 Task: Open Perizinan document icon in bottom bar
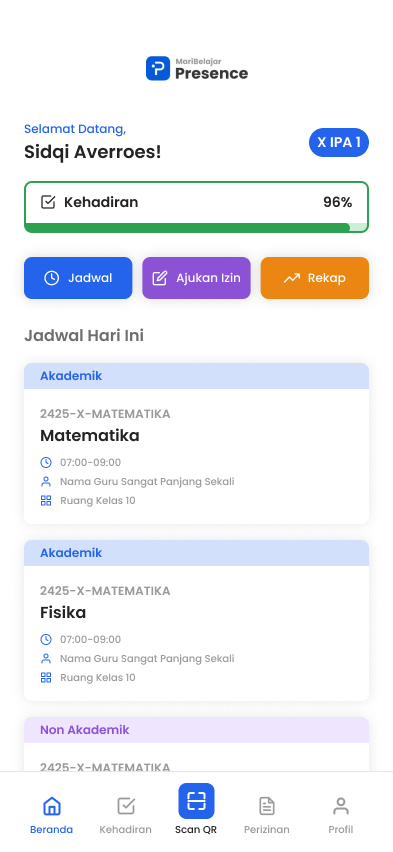click(267, 805)
